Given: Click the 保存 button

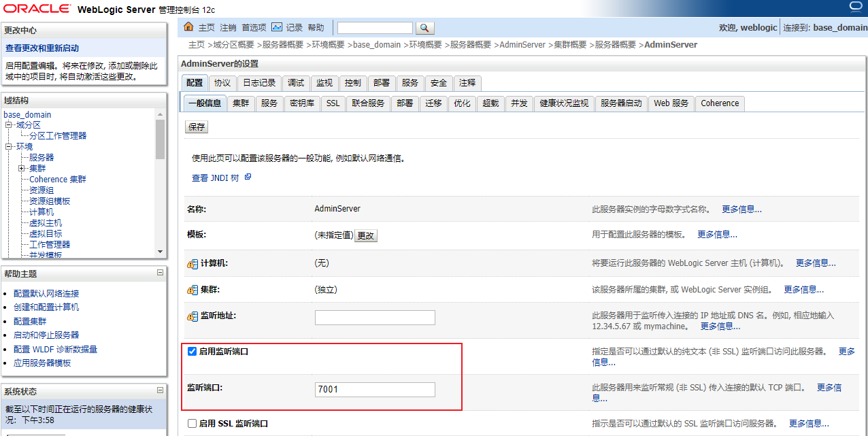Looking at the screenshot, I should coord(197,127).
